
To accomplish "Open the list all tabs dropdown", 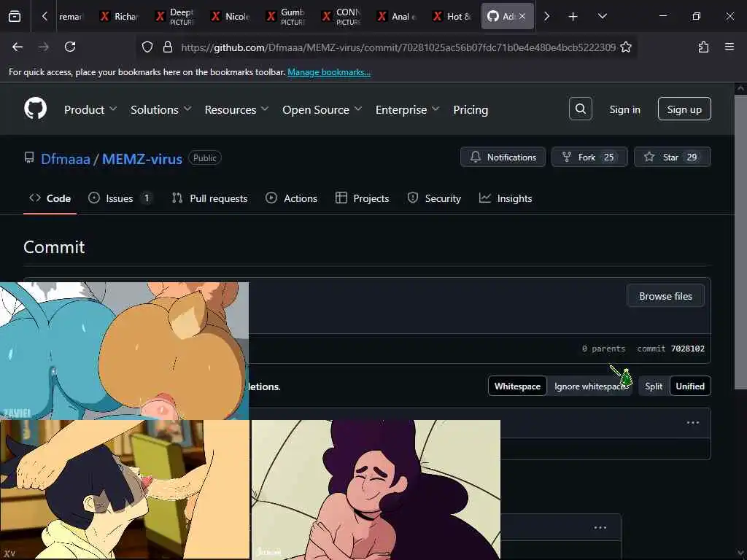I will [x=602, y=16].
